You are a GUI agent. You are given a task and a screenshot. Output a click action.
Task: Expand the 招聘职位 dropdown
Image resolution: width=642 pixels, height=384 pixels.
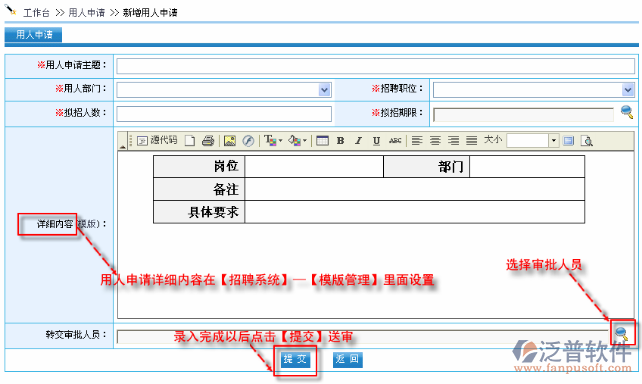(x=628, y=90)
